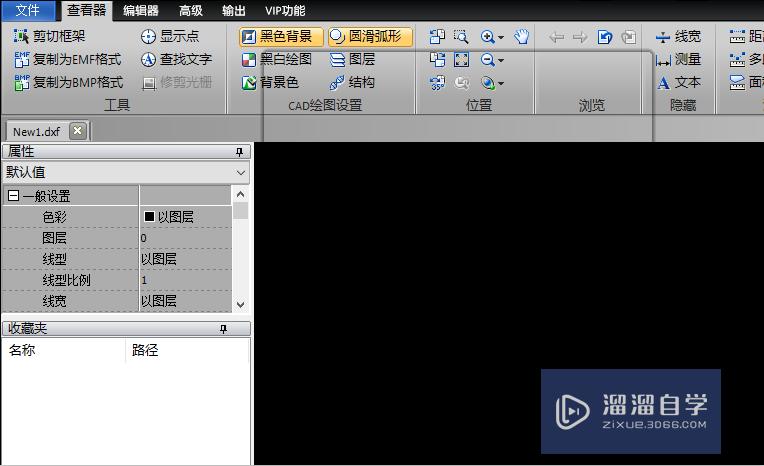
Task: Open the 文件 menu
Action: coord(27,10)
